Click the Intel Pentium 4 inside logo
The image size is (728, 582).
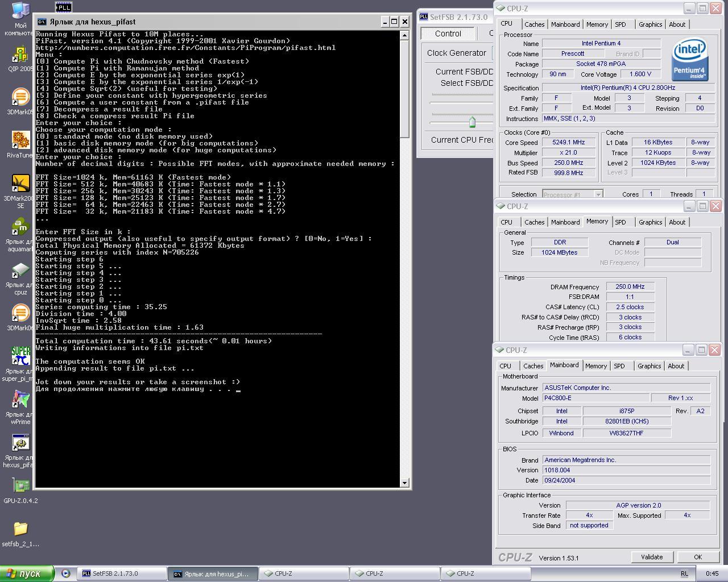tap(690, 60)
